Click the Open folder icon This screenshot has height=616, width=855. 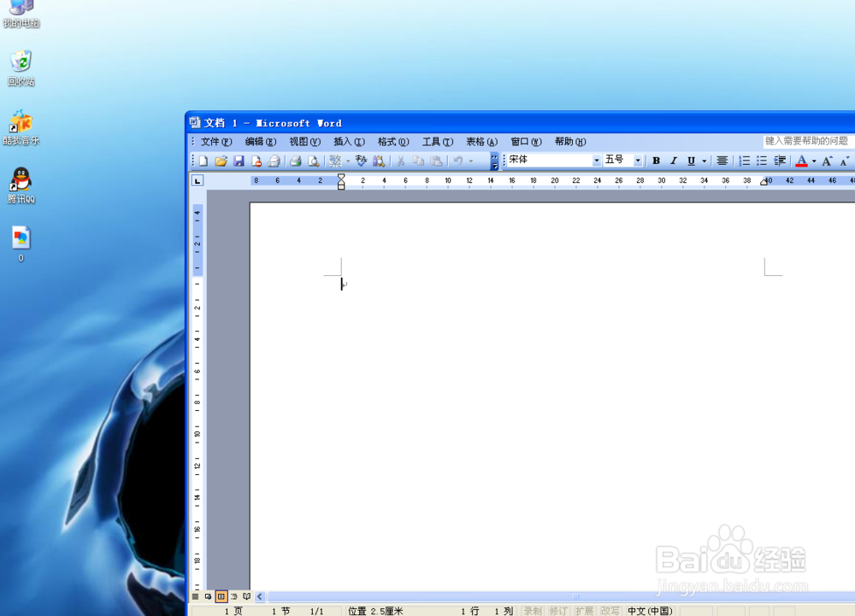(221, 161)
